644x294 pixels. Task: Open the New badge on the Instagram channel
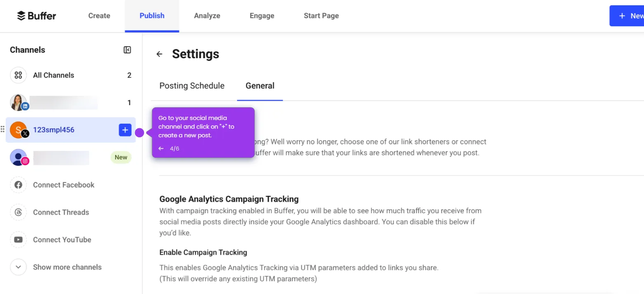(121, 157)
